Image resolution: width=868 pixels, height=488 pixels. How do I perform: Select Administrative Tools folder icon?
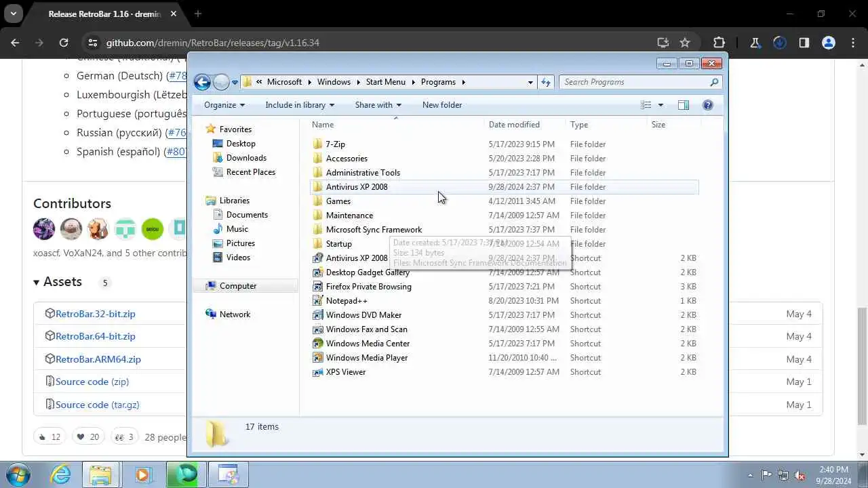coord(317,173)
